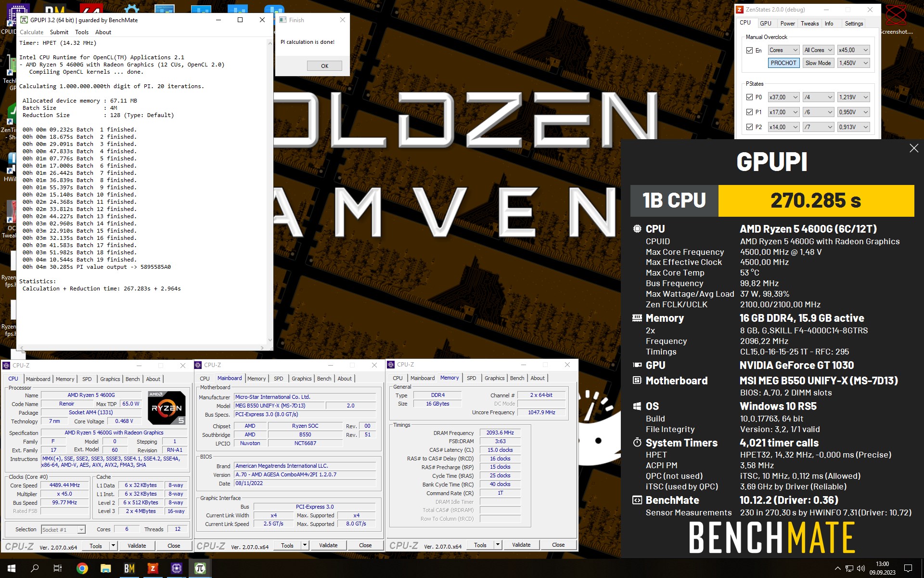Open the Windows Start menu

coord(12,568)
